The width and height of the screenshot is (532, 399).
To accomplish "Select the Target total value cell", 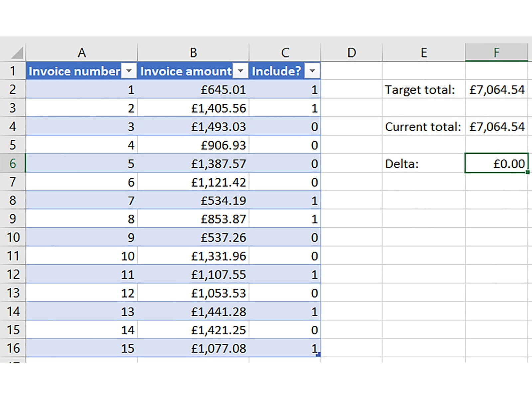I will click(x=496, y=90).
